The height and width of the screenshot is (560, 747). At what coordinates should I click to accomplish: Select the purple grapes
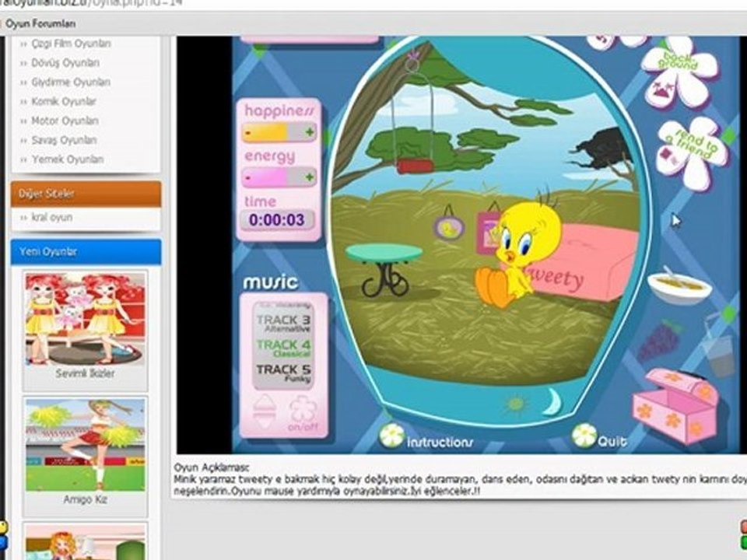[658, 340]
